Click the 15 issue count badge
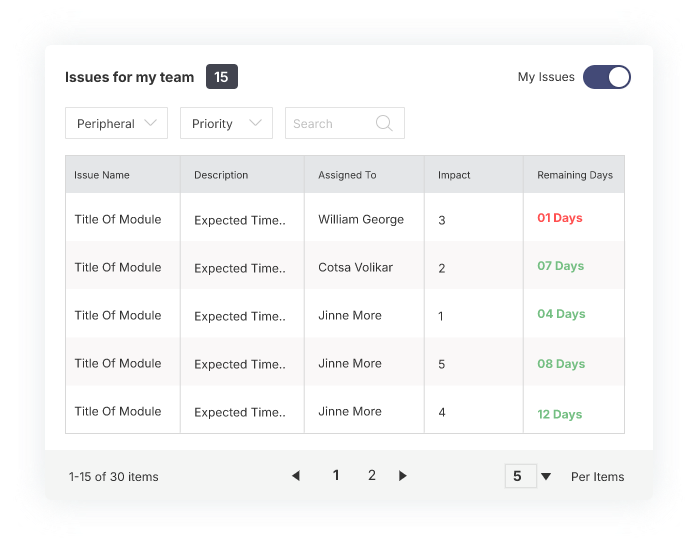Image resolution: width=698 pixels, height=545 pixels. [x=222, y=77]
